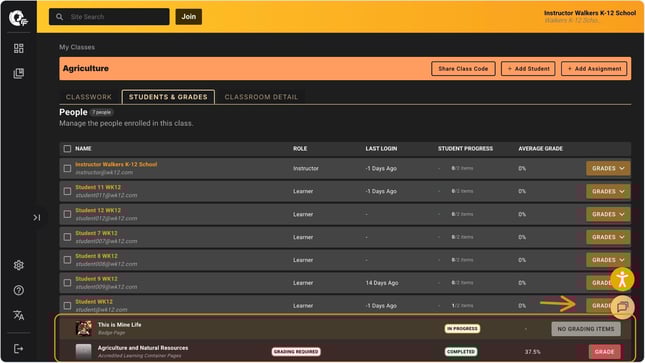Open the user account name at top right
645x363 pixels.
[x=590, y=13]
